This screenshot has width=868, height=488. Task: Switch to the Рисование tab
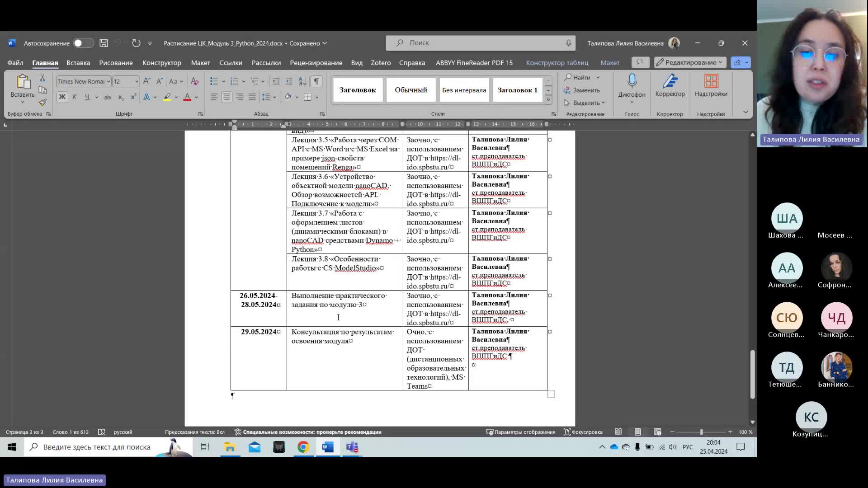pyautogui.click(x=116, y=63)
